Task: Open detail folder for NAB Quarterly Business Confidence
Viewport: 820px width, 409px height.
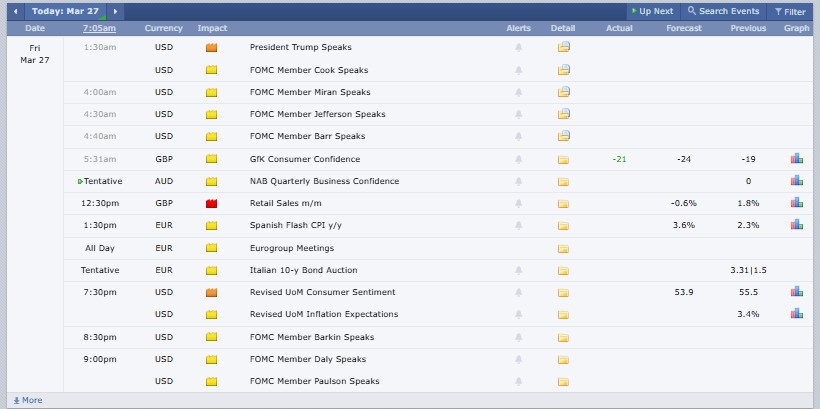Action: [x=563, y=181]
